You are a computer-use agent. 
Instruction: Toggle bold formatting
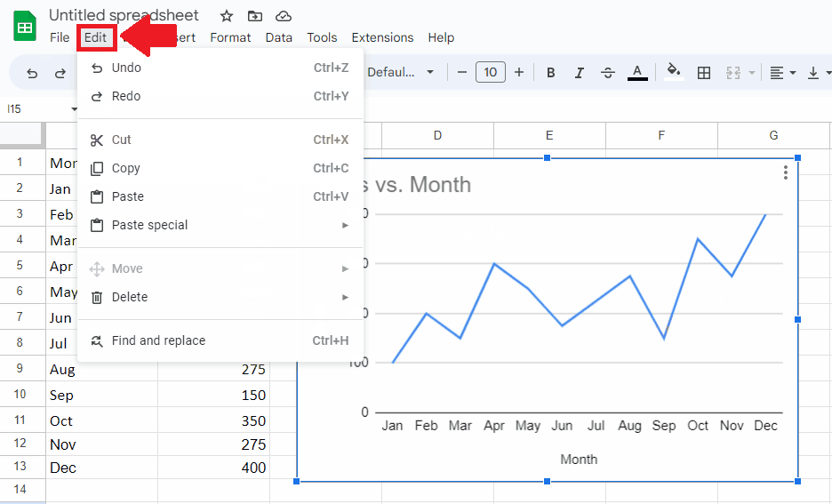(x=551, y=73)
